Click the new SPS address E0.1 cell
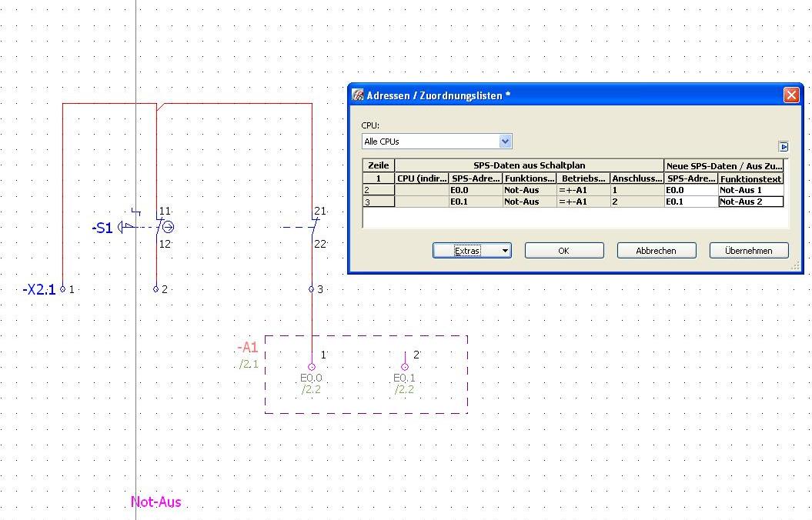The width and height of the screenshot is (812, 520). (691, 202)
